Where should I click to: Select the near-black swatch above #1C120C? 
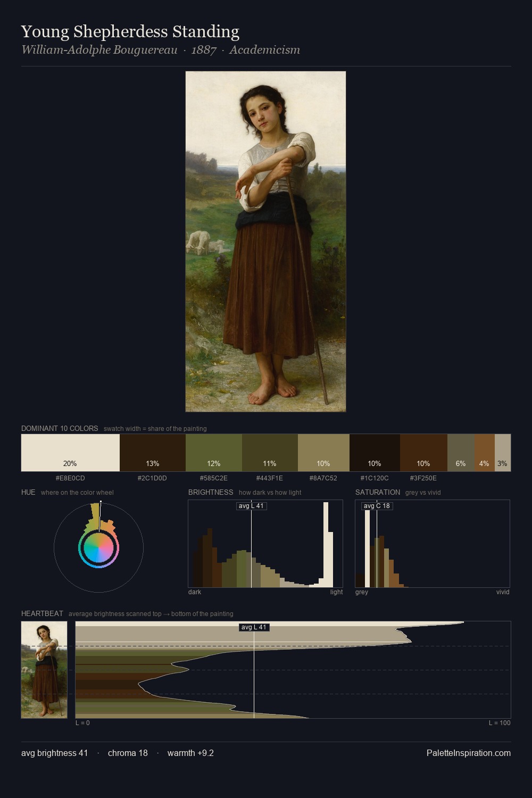tap(375, 453)
